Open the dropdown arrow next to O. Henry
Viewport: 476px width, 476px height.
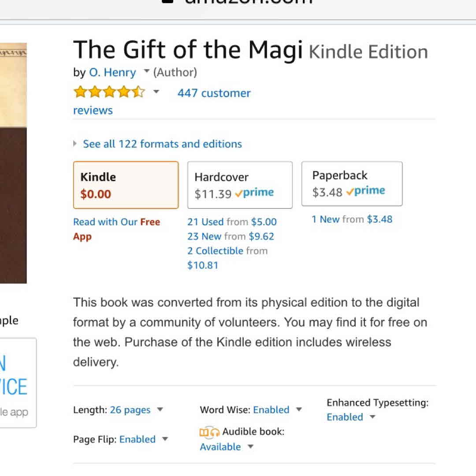click(x=147, y=71)
